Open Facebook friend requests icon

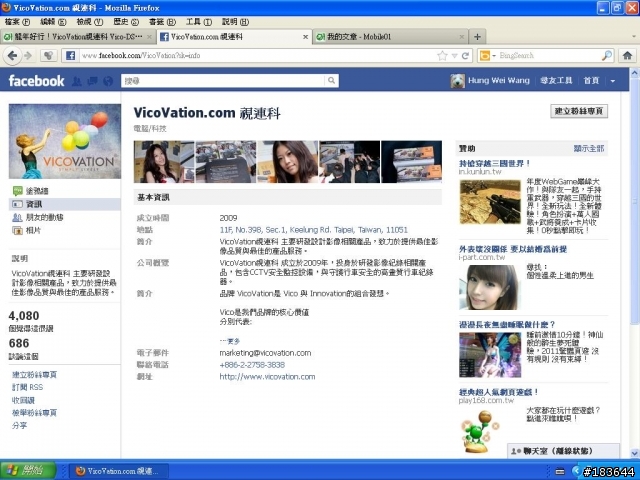(76, 81)
